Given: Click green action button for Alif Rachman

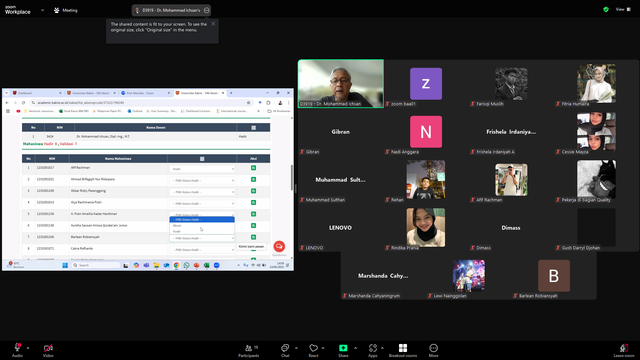Looking at the screenshot, I should pyautogui.click(x=253, y=168).
